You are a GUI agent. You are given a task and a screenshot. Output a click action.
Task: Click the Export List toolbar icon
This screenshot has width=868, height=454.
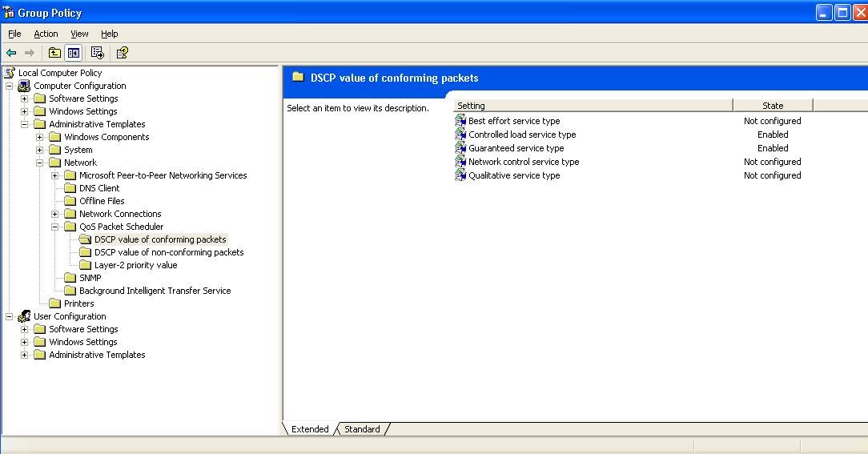(98, 53)
